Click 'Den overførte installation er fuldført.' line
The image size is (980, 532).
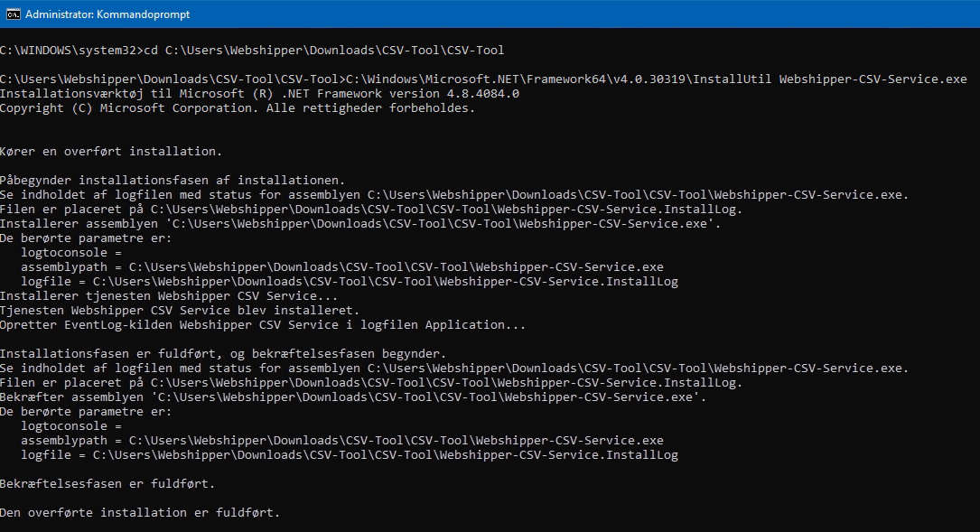140,512
